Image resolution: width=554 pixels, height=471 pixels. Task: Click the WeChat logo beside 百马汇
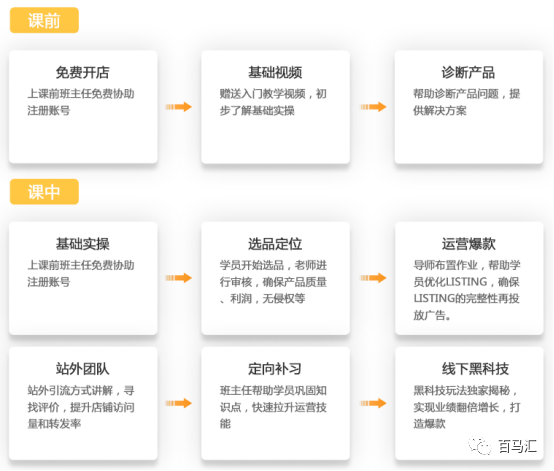click(x=480, y=446)
